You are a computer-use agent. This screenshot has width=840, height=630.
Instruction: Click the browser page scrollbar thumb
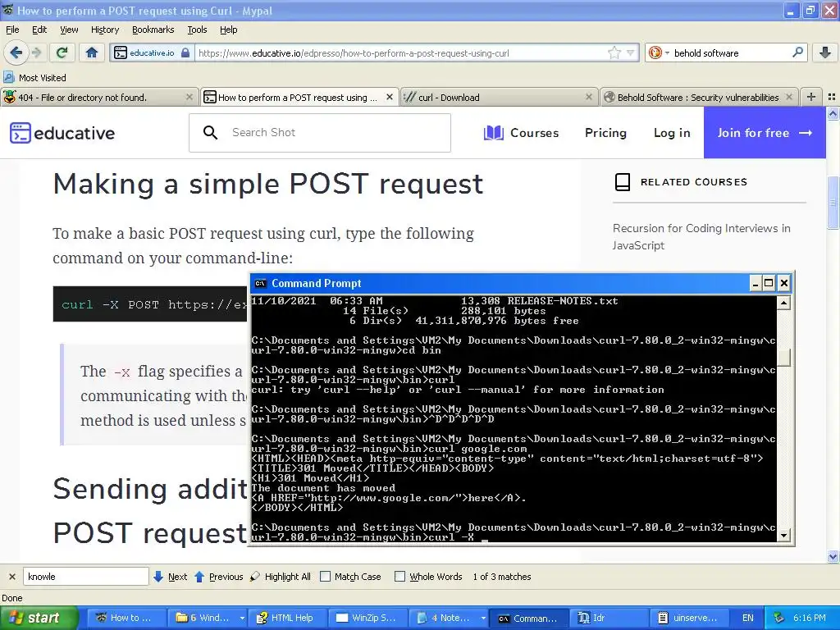(x=833, y=203)
